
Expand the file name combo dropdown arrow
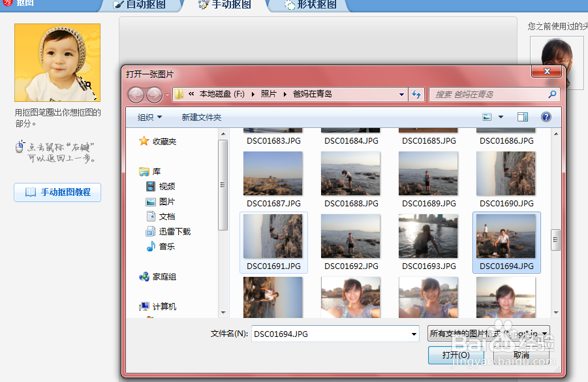(x=414, y=334)
